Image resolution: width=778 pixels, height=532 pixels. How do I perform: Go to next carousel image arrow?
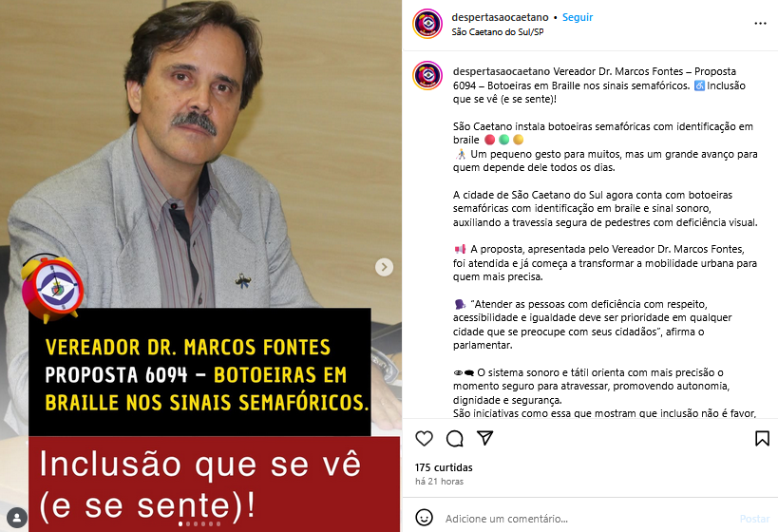[384, 267]
